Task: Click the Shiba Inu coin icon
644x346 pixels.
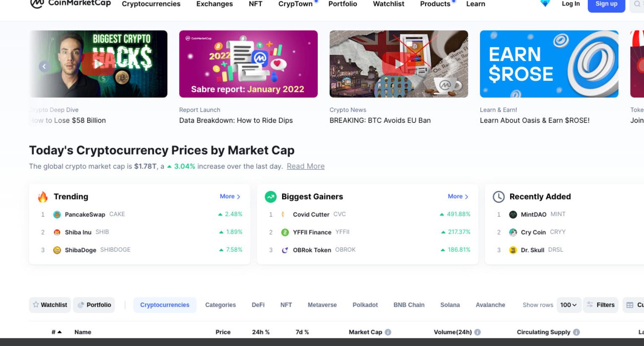Action: coord(57,232)
